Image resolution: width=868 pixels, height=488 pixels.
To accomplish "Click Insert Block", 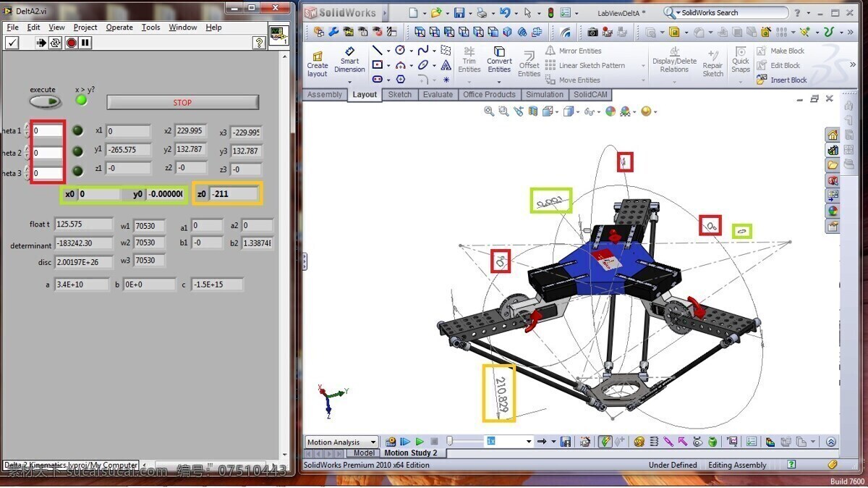I will [781, 80].
